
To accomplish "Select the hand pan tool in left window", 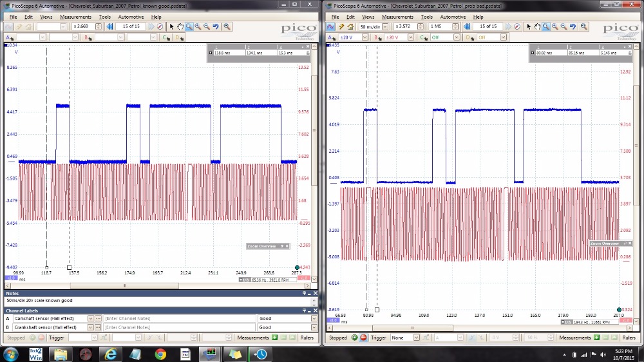I will pyautogui.click(x=180, y=26).
